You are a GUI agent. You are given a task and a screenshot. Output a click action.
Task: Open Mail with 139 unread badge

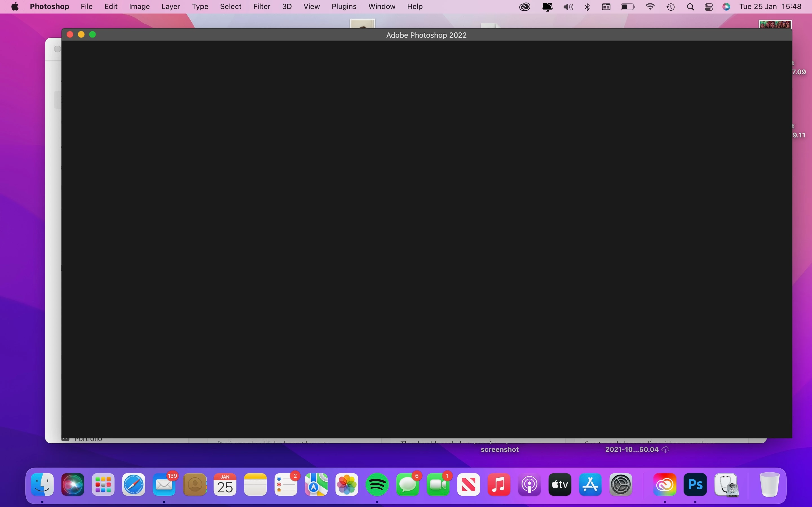(164, 484)
